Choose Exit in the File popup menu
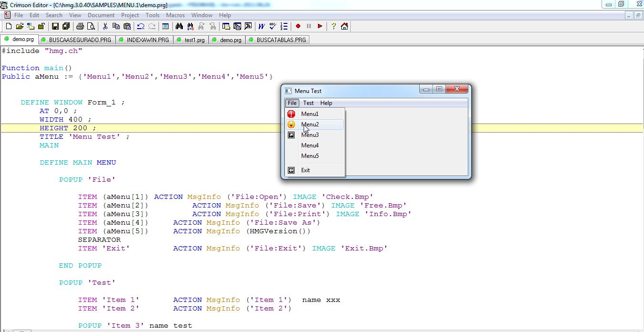The image size is (644, 332). click(306, 170)
